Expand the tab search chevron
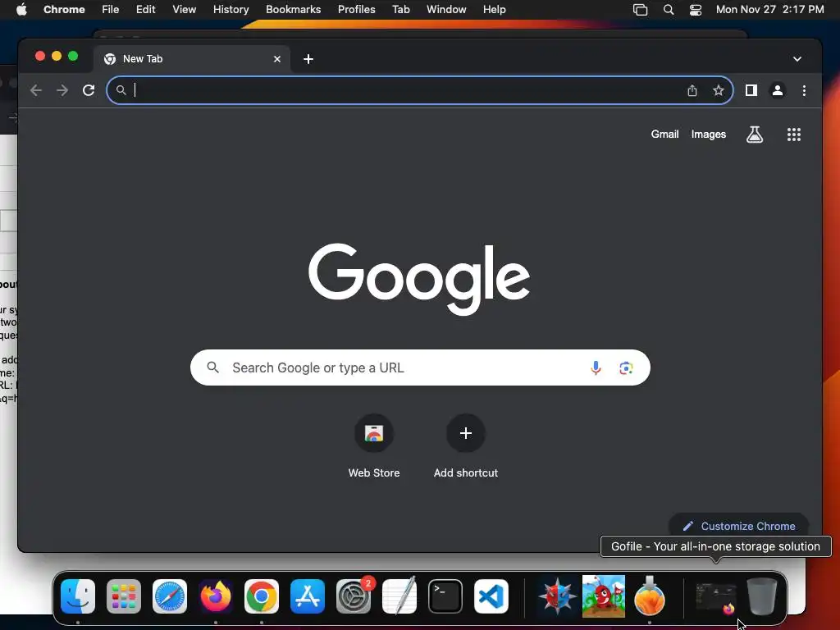This screenshot has height=630, width=840. (x=797, y=59)
